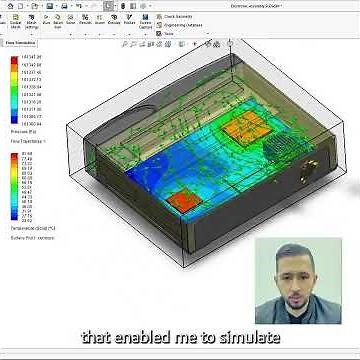Switch to the Flow Simulation tab
Screen dimensions: 360x360
coord(19,43)
